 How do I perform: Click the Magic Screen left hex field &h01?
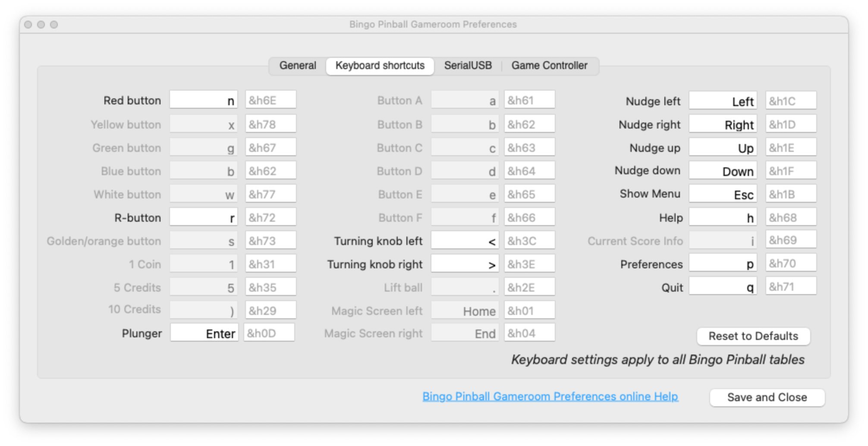(529, 310)
